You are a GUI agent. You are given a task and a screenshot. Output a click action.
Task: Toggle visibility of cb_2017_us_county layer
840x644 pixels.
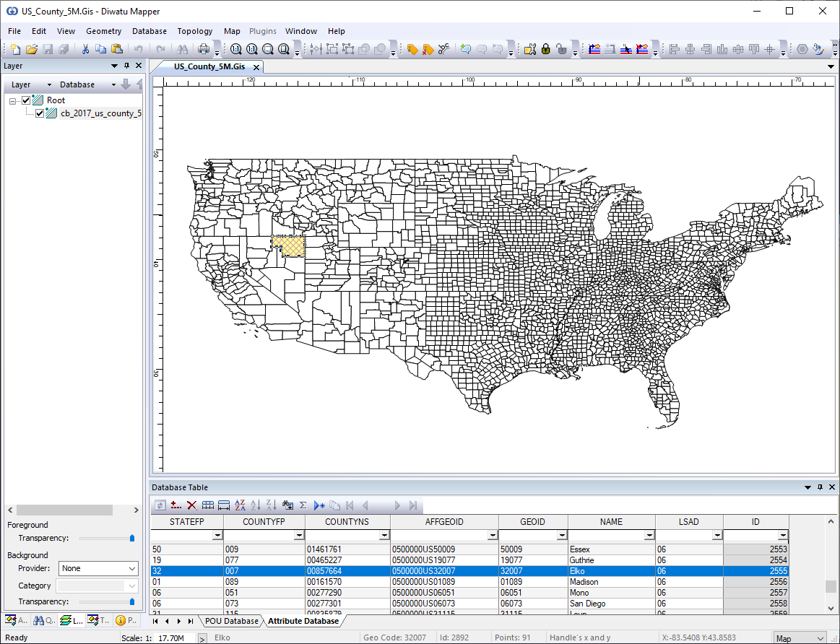click(x=40, y=113)
